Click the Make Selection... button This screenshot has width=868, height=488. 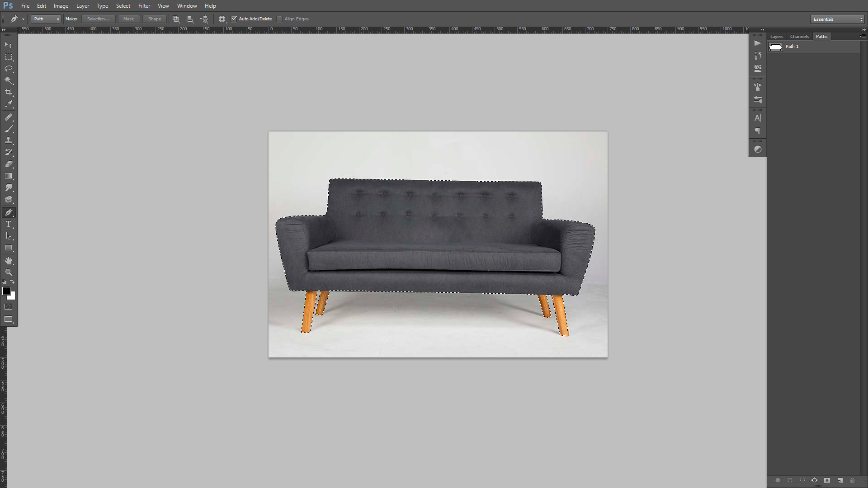click(98, 19)
